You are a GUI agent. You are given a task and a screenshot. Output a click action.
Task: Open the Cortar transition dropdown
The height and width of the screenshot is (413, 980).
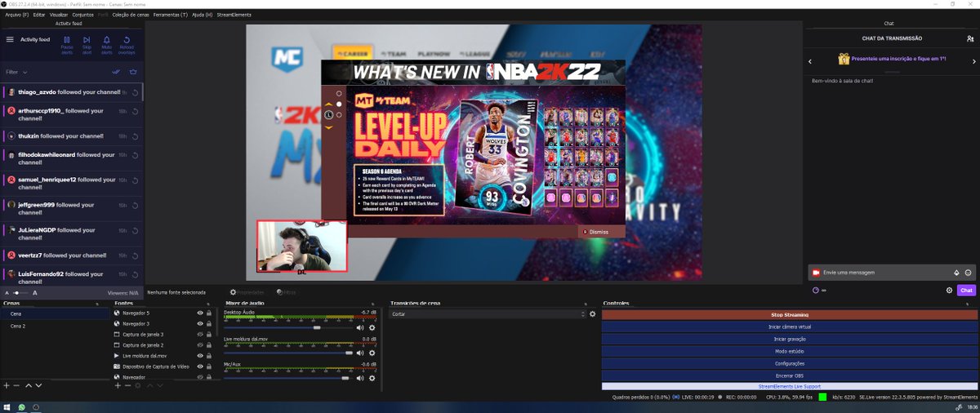[488, 313]
